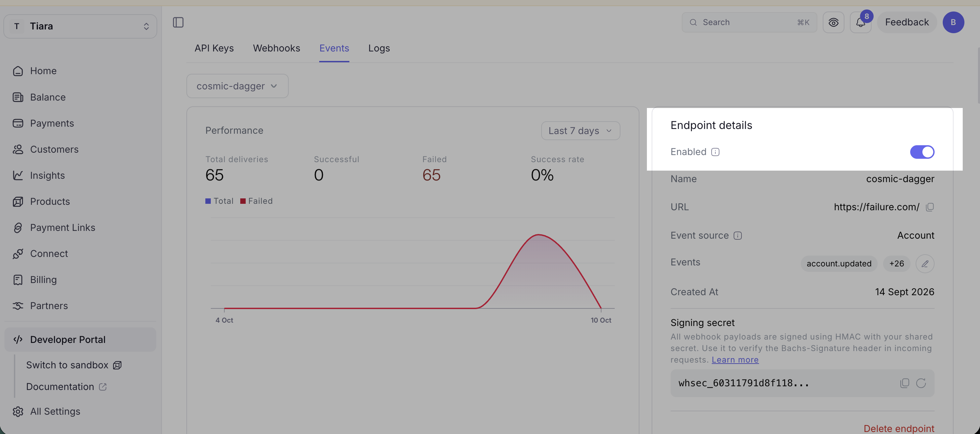Open Tiara workspace switcher
The image size is (980, 434).
pyautogui.click(x=80, y=26)
